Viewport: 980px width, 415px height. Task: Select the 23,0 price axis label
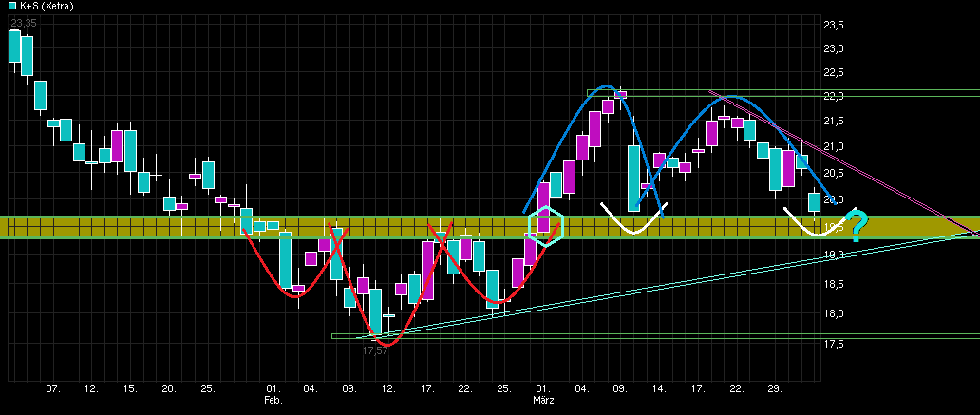pyautogui.click(x=834, y=48)
